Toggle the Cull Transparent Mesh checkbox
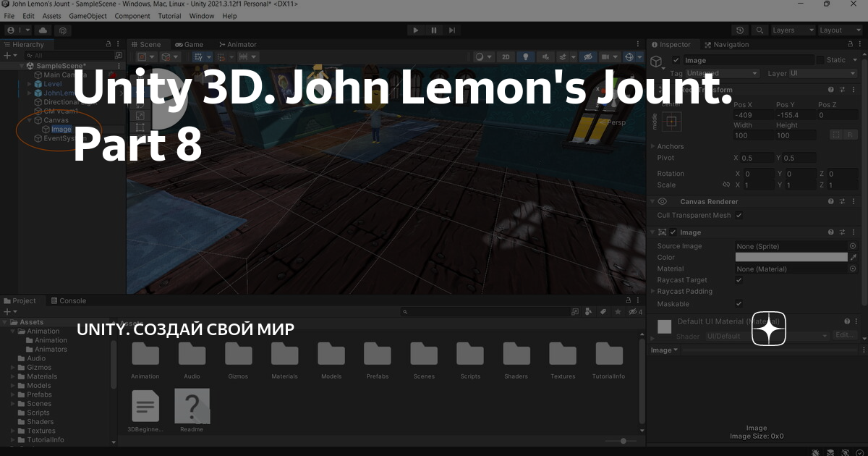868x456 pixels. [x=739, y=215]
